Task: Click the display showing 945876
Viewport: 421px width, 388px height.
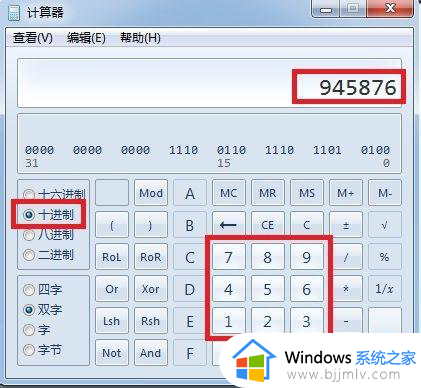Action: 209,83
